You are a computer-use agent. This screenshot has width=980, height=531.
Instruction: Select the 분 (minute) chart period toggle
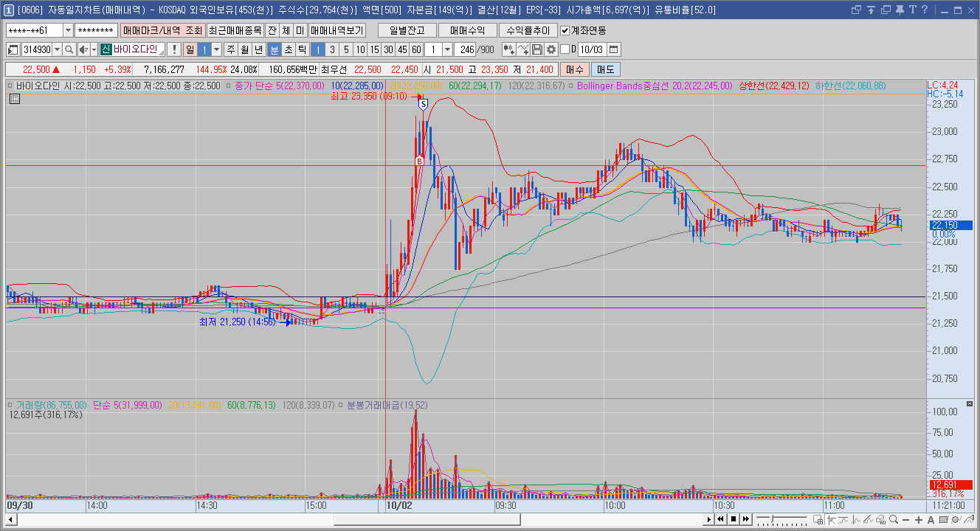pos(274,49)
